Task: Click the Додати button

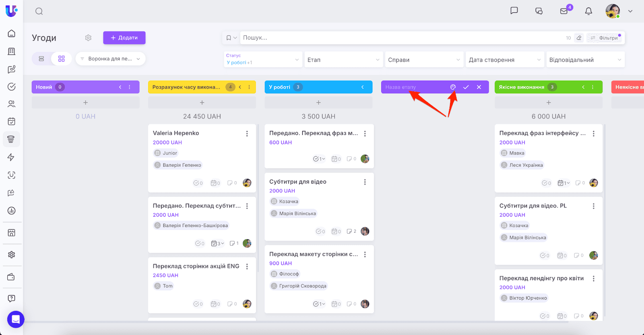Action: coord(124,38)
